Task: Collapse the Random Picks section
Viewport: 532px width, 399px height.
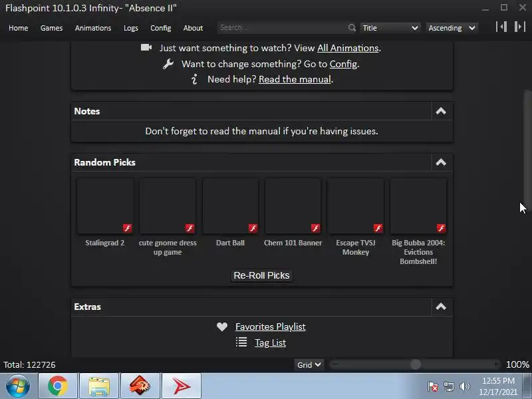Action: [x=441, y=162]
